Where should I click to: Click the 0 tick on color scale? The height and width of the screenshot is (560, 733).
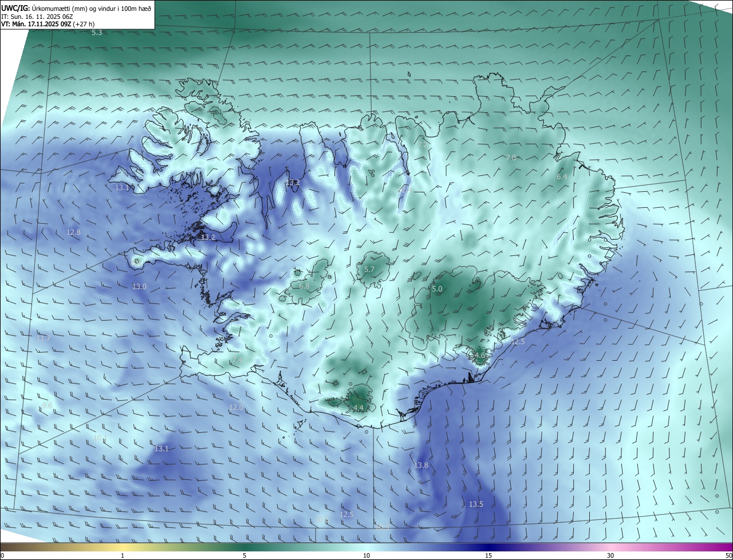pos(2,555)
